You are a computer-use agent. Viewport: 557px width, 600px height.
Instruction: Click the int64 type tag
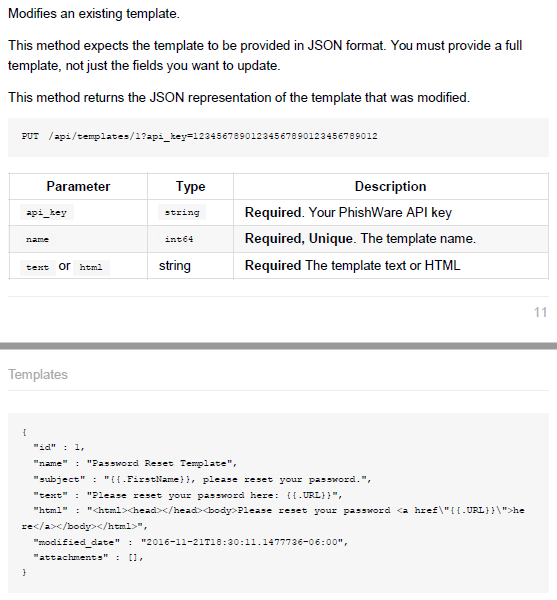[x=179, y=240]
